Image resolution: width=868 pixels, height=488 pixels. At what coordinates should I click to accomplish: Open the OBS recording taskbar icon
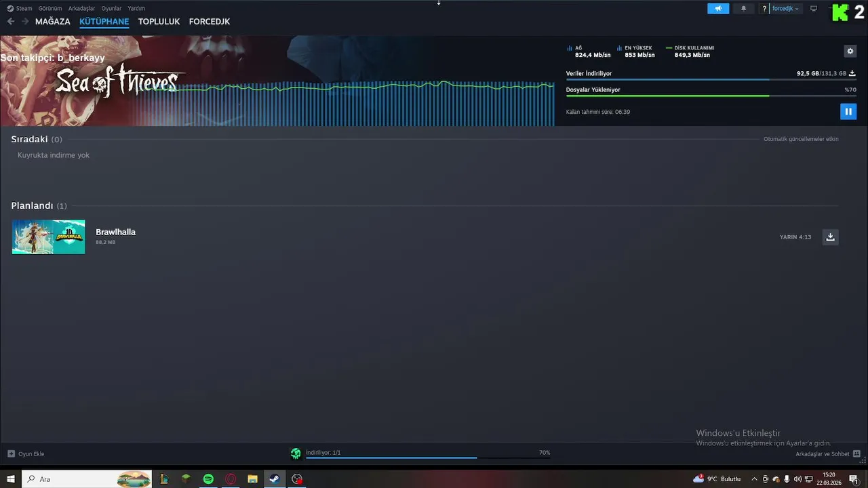tap(297, 479)
